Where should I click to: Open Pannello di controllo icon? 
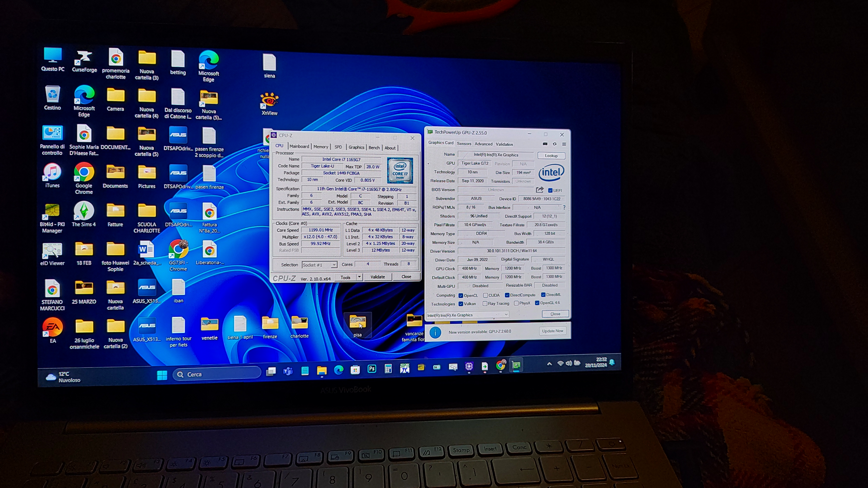pyautogui.click(x=52, y=140)
